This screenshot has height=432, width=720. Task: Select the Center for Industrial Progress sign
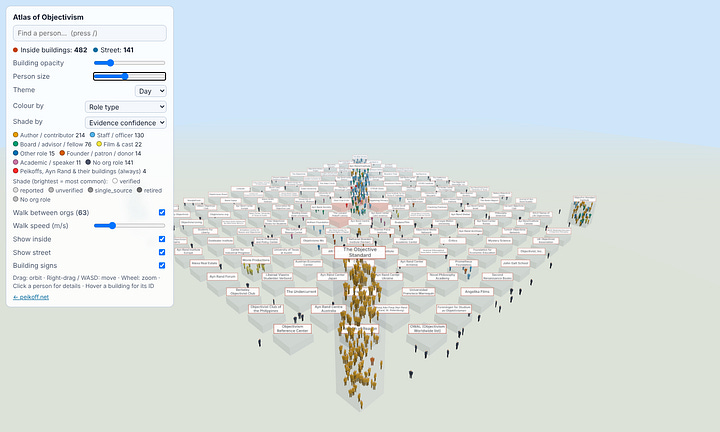click(x=237, y=251)
